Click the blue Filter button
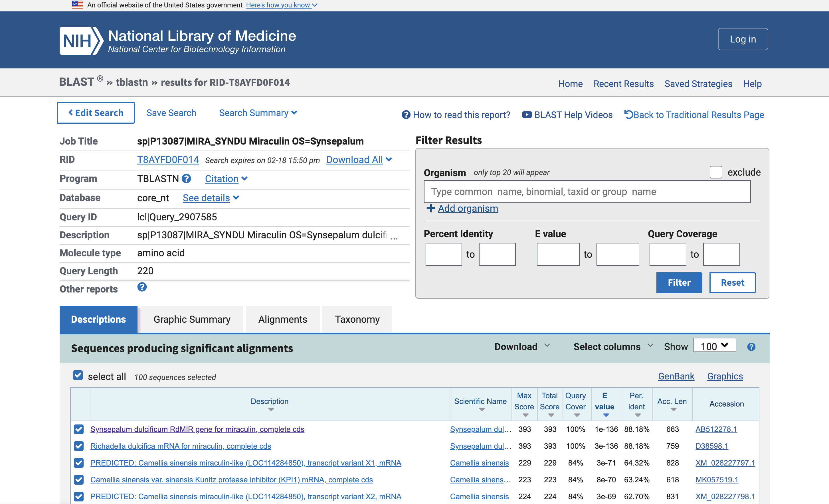The height and width of the screenshot is (504, 829). (x=679, y=283)
